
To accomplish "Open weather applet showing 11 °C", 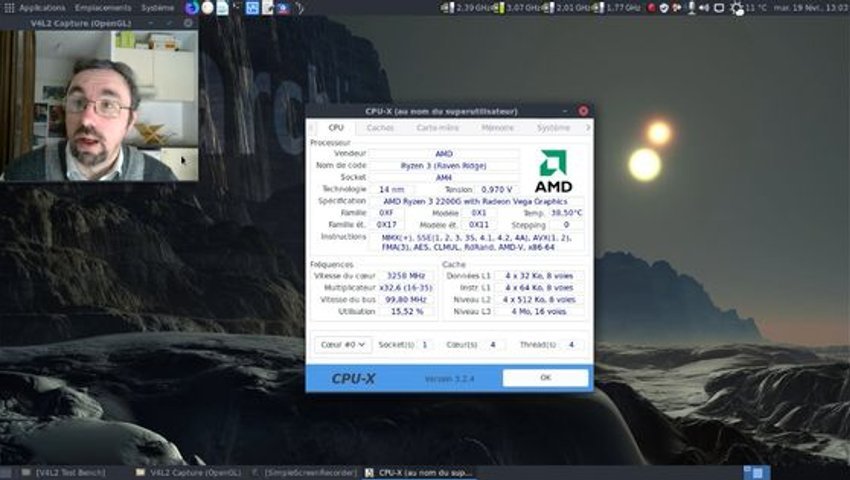I will click(749, 8).
